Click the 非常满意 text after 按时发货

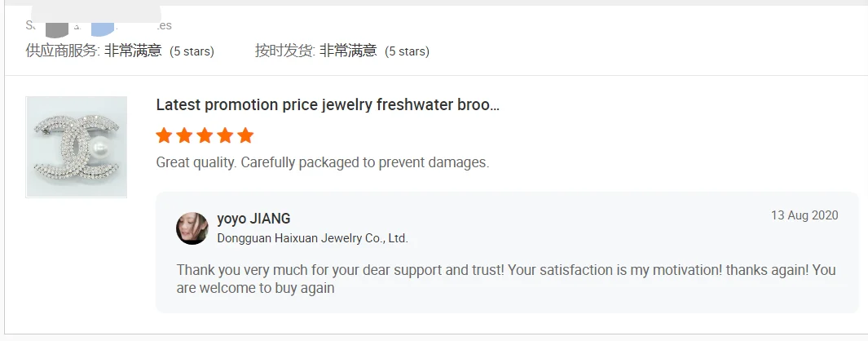[x=348, y=51]
